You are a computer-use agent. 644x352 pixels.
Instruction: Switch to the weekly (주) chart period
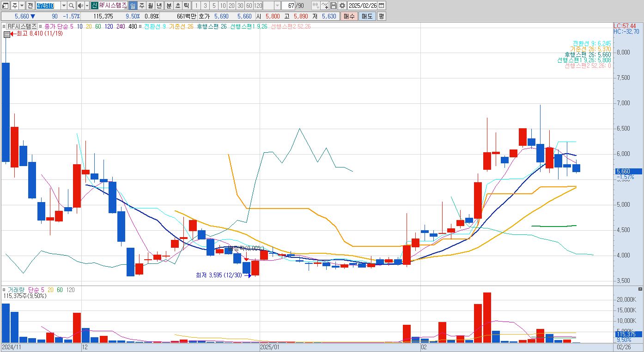(x=141, y=6)
